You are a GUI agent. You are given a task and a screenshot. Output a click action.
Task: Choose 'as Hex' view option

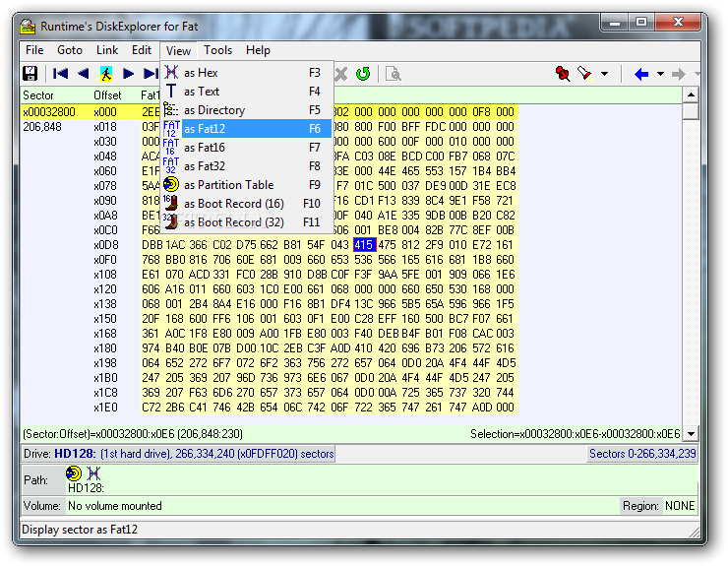pos(247,73)
